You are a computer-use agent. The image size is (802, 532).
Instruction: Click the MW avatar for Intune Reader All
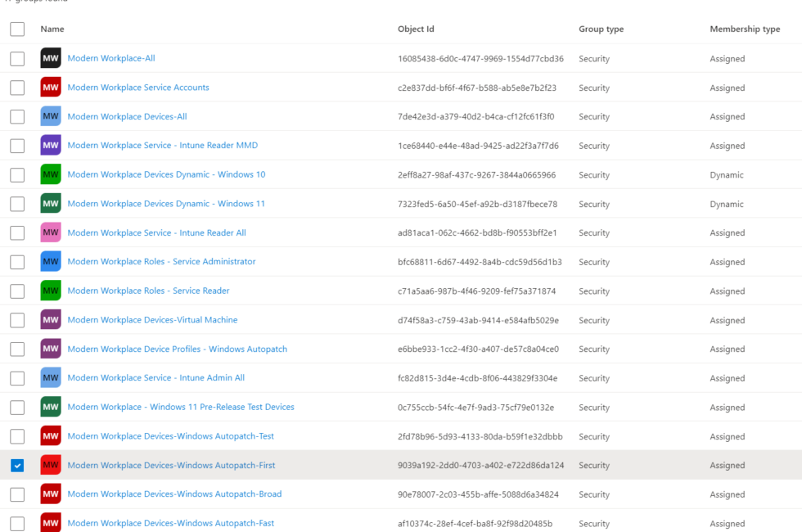click(51, 232)
